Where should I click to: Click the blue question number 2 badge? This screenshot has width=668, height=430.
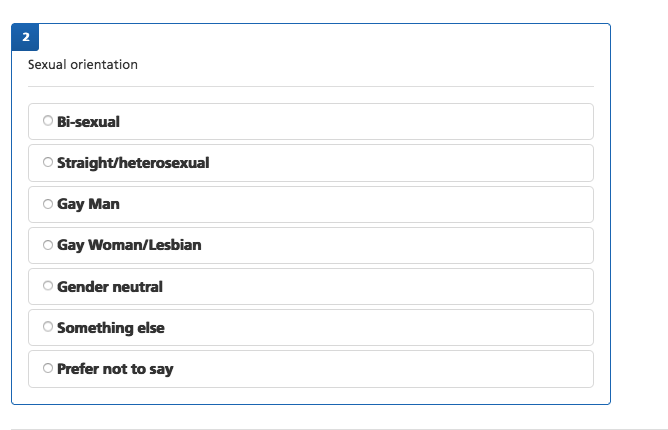25,37
